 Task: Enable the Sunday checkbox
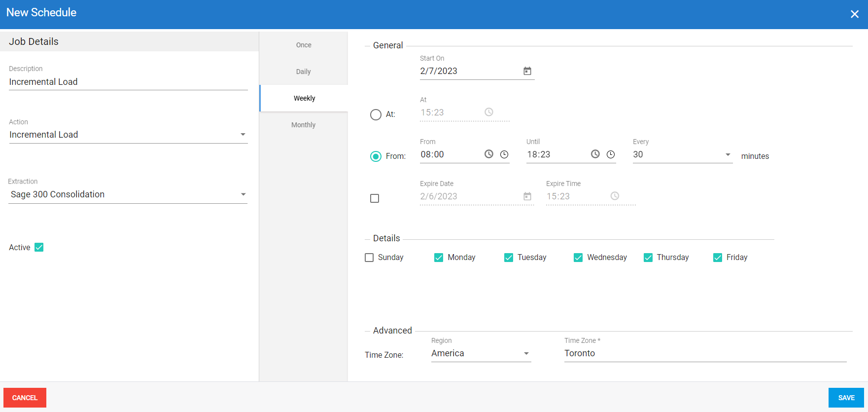point(369,258)
